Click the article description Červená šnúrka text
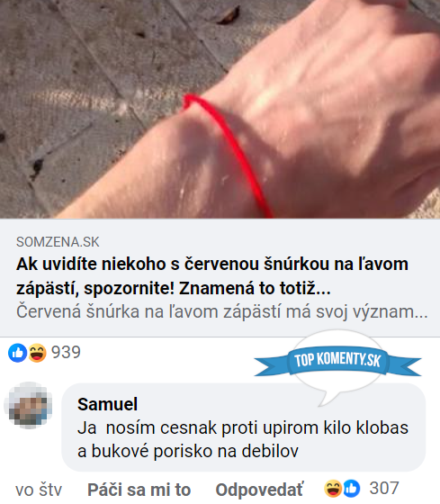 [x=222, y=311]
